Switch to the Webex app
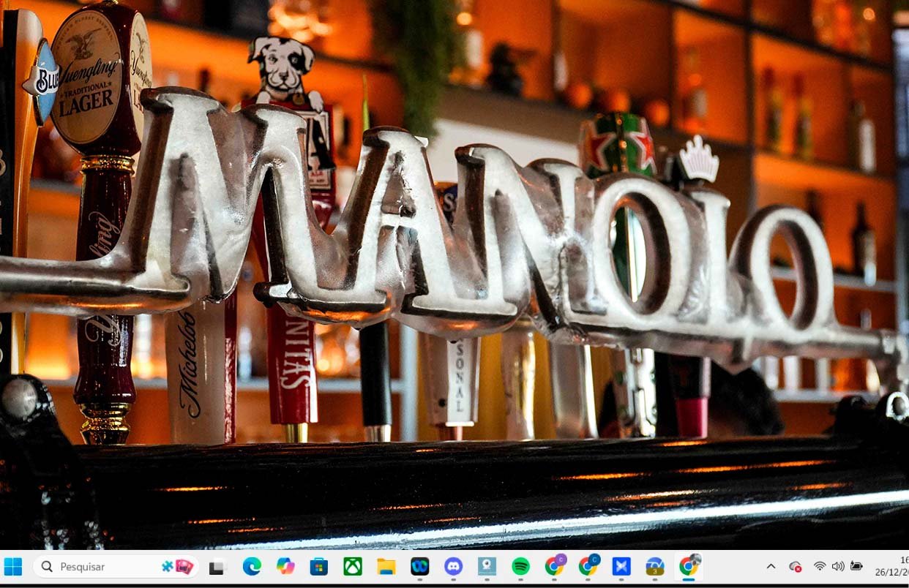 (420, 567)
